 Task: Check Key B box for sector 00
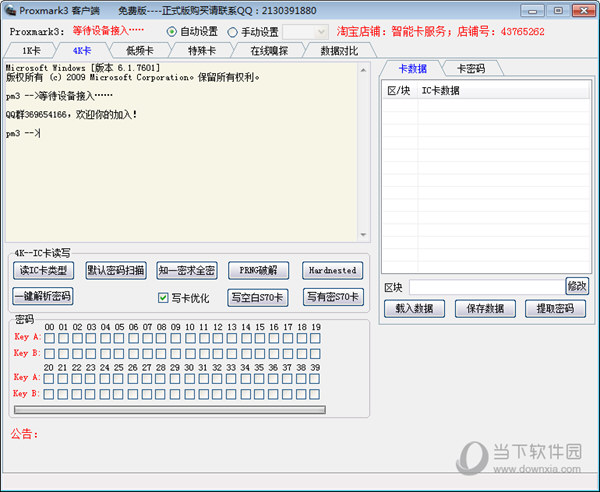click(49, 354)
